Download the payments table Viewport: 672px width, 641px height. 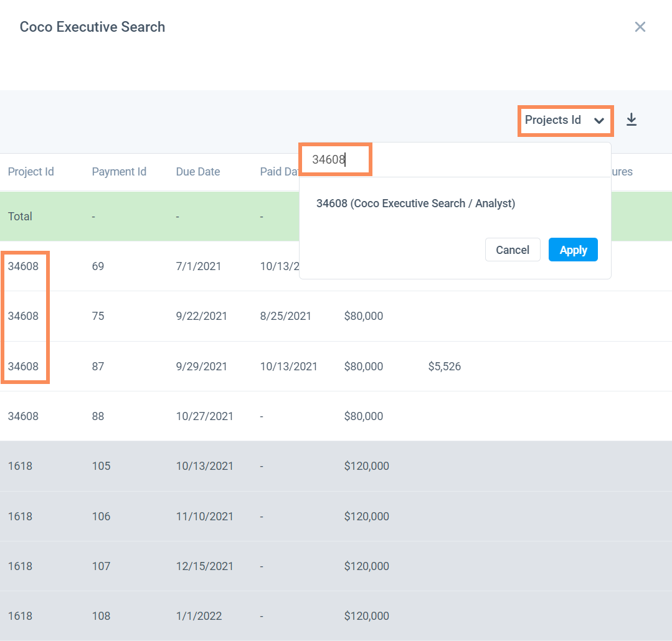632,119
